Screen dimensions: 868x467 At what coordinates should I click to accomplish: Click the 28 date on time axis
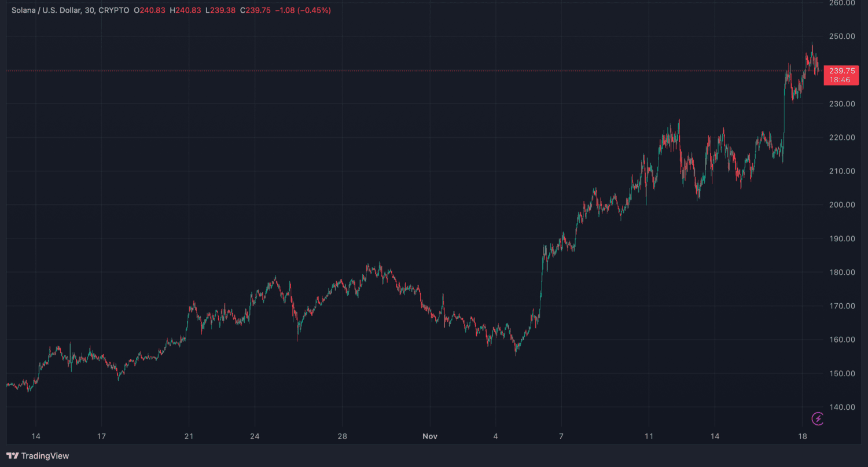[x=342, y=436]
